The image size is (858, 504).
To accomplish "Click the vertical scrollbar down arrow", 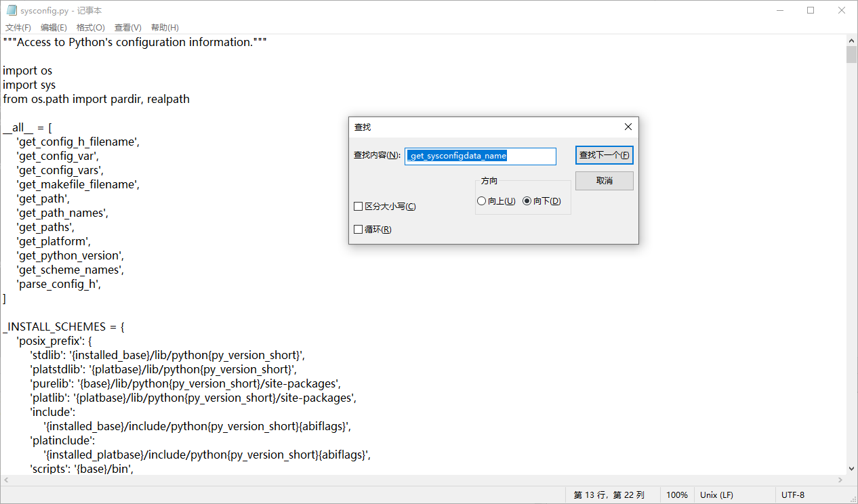I will 852,468.
